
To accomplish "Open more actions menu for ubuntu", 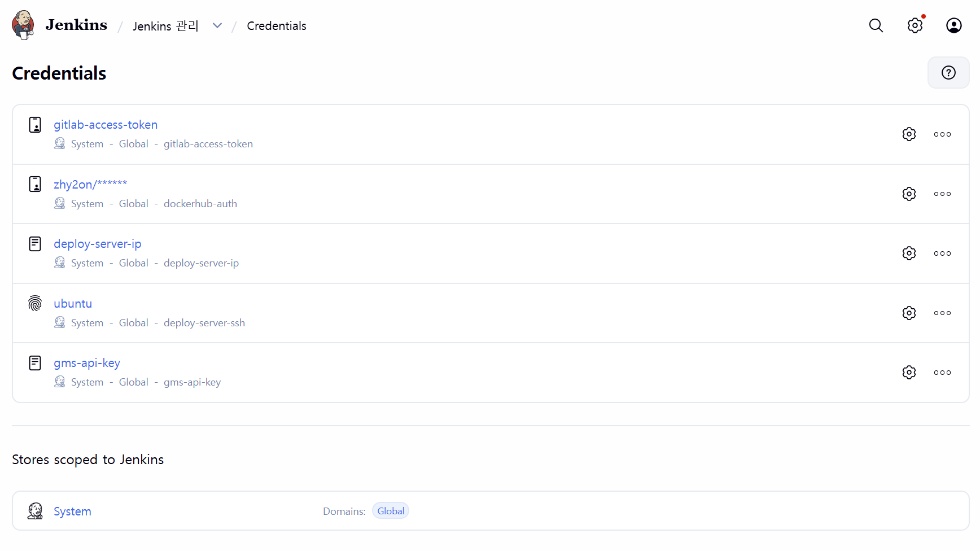I will tap(942, 313).
